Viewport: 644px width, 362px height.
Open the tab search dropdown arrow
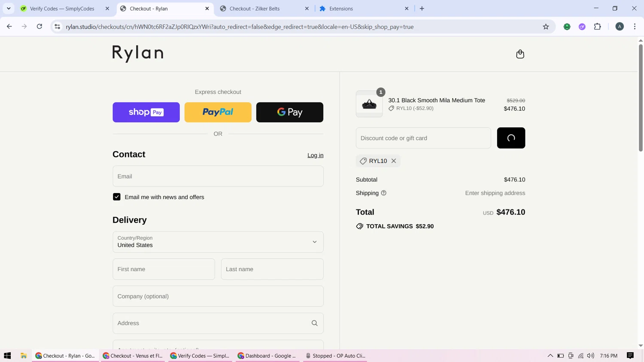click(x=9, y=9)
